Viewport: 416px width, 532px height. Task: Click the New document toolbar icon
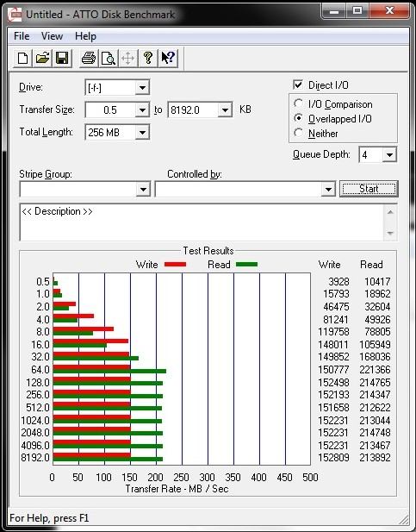(x=22, y=58)
